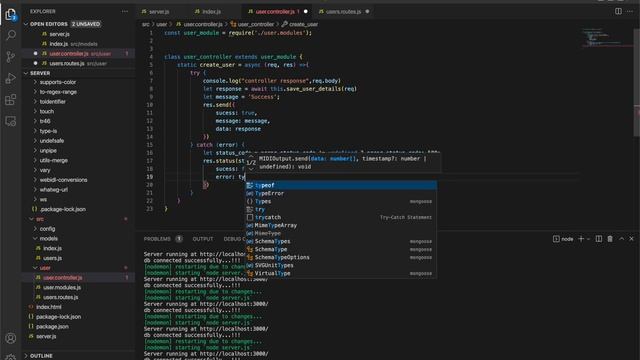
Task: Select users.routes.js under Open Editors
Action: pos(67,64)
